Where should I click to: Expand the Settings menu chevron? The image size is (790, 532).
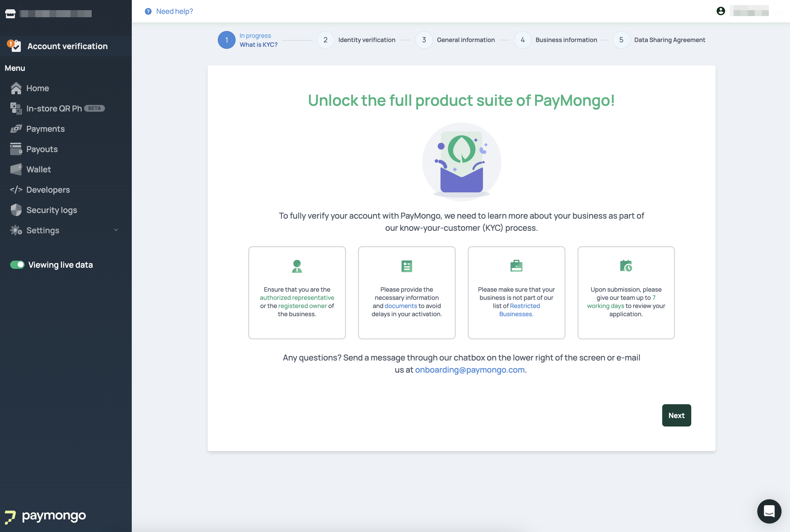click(116, 230)
